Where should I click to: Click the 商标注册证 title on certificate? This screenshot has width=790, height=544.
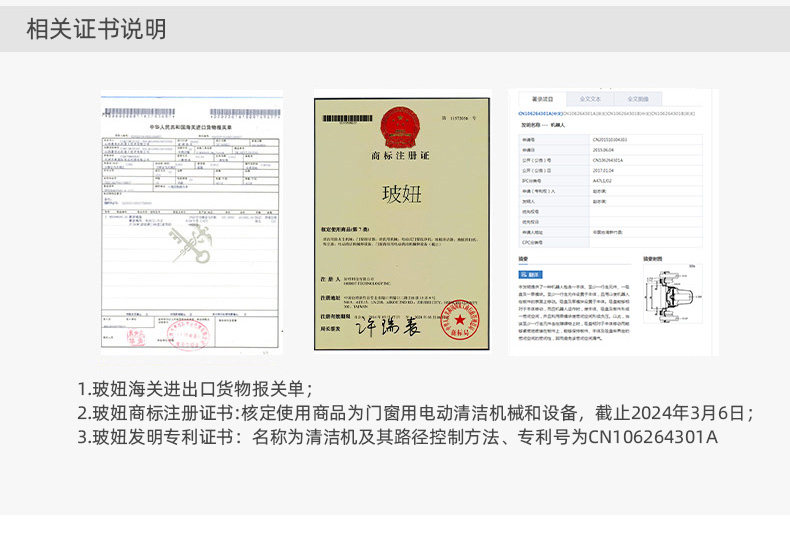coord(401,156)
